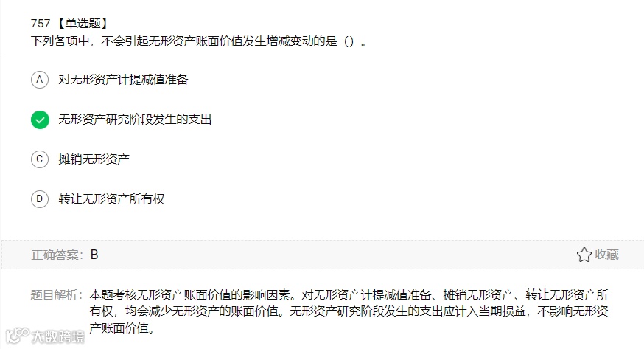The height and width of the screenshot is (349, 644).
Task: Click the 大数跨境 watermark text
Action: point(58,336)
